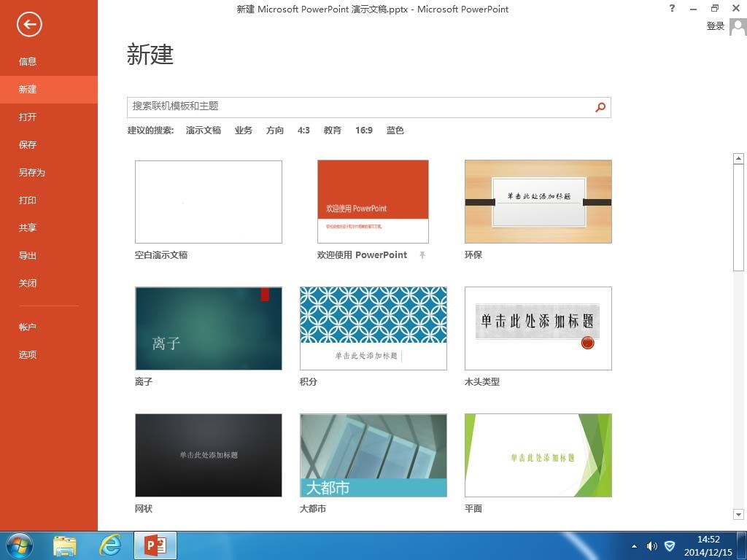
Task: Select 打印 in the sidebar
Action: [x=49, y=200]
